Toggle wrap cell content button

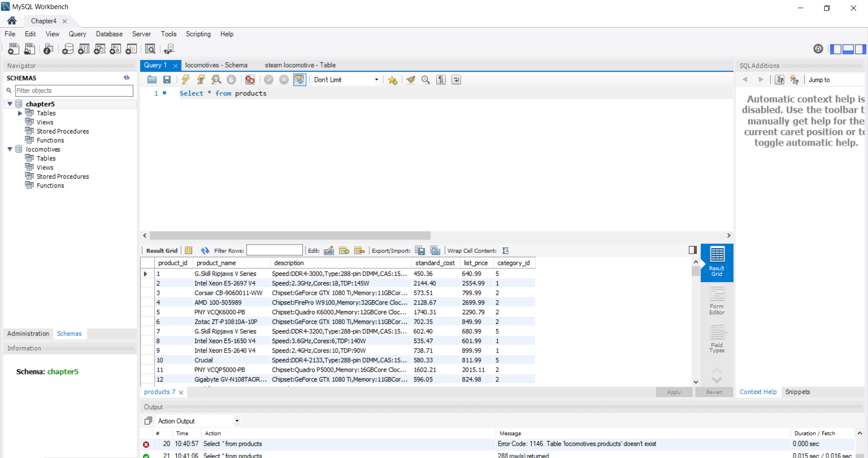(505, 250)
